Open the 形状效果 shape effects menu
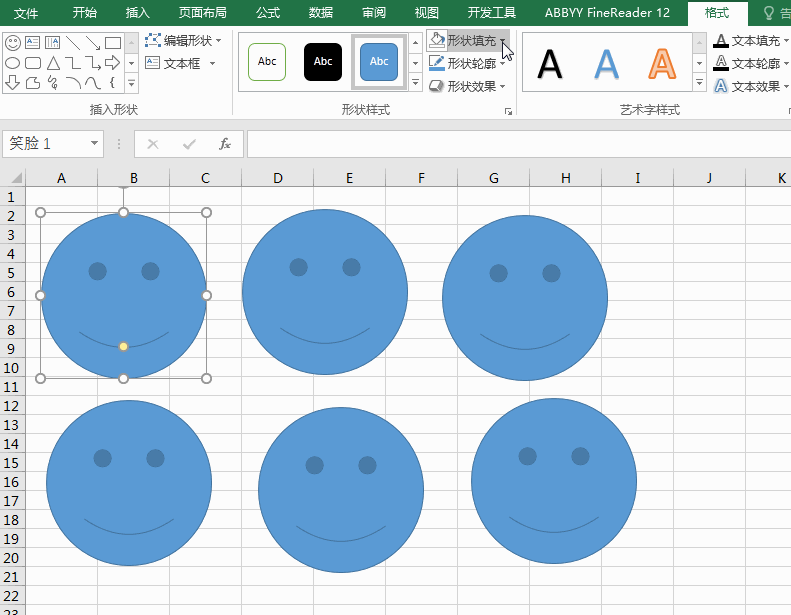Screen dimensions: 791x615 467,86
